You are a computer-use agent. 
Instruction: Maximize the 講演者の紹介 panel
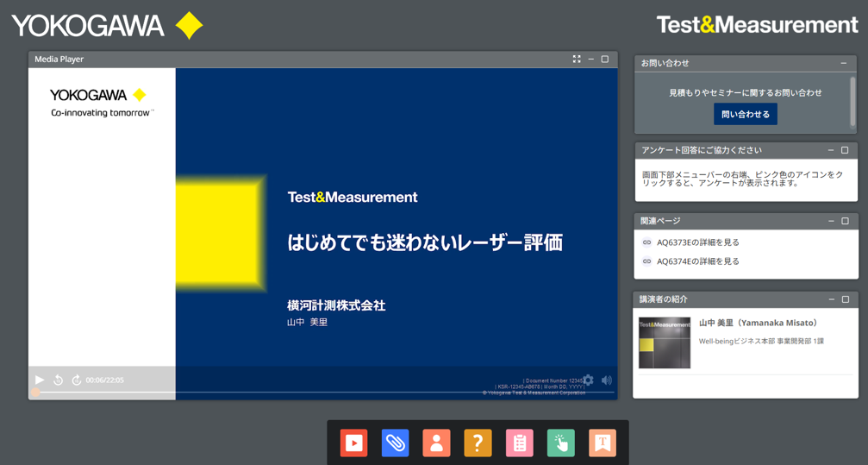[x=846, y=299]
